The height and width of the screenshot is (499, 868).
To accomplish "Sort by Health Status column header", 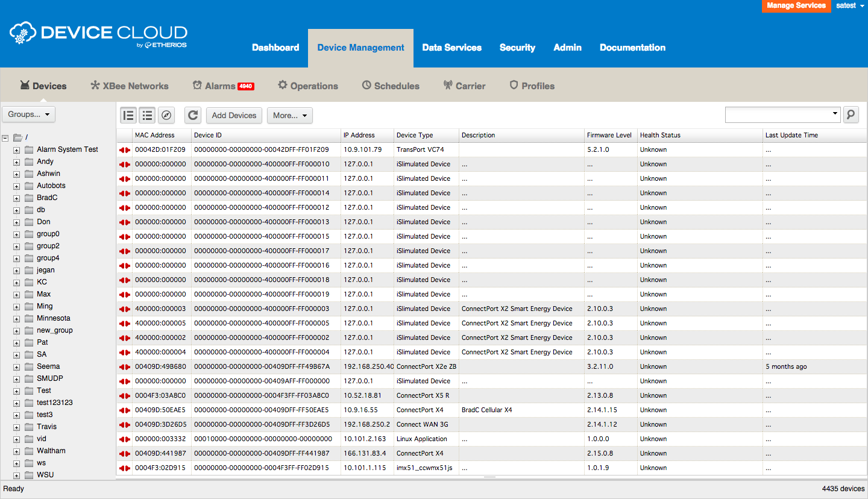I will [x=700, y=135].
